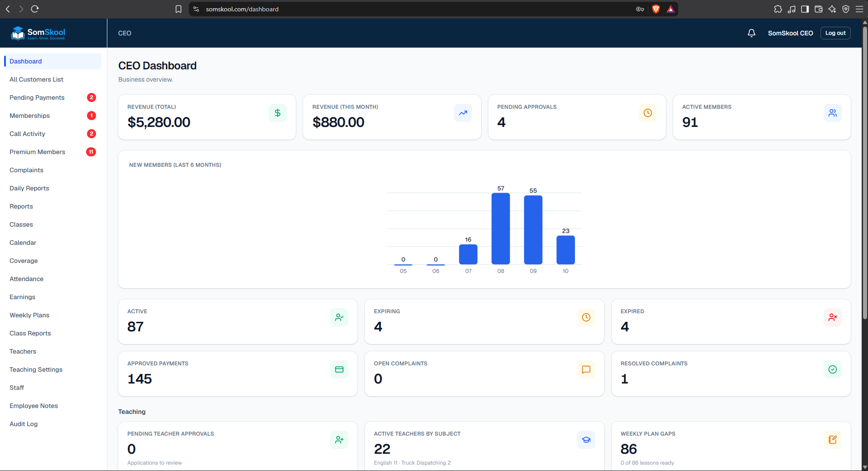The image size is (868, 471).
Task: Open the browser extensions puzzle icon
Action: pyautogui.click(x=778, y=9)
